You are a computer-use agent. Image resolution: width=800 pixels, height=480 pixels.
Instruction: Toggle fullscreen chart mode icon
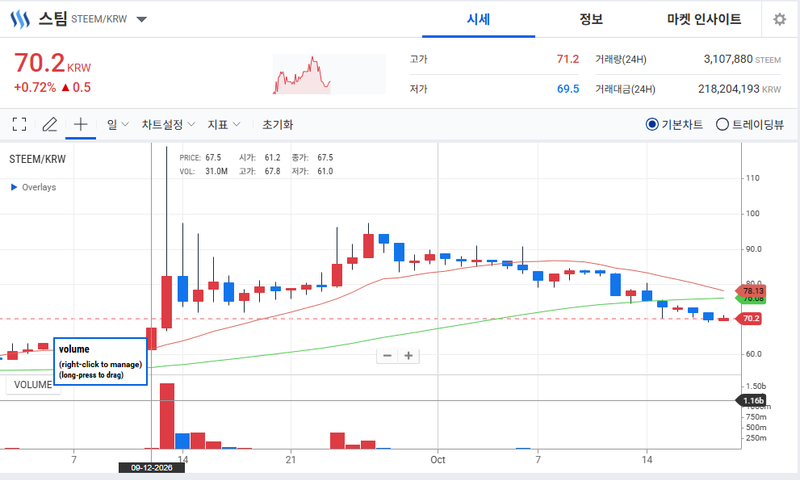pyautogui.click(x=19, y=124)
